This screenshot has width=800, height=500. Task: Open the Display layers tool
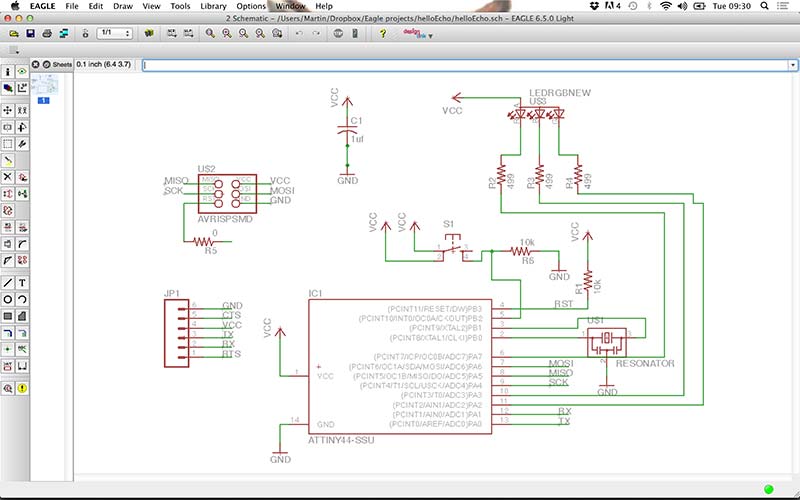pyautogui.click(x=8, y=88)
